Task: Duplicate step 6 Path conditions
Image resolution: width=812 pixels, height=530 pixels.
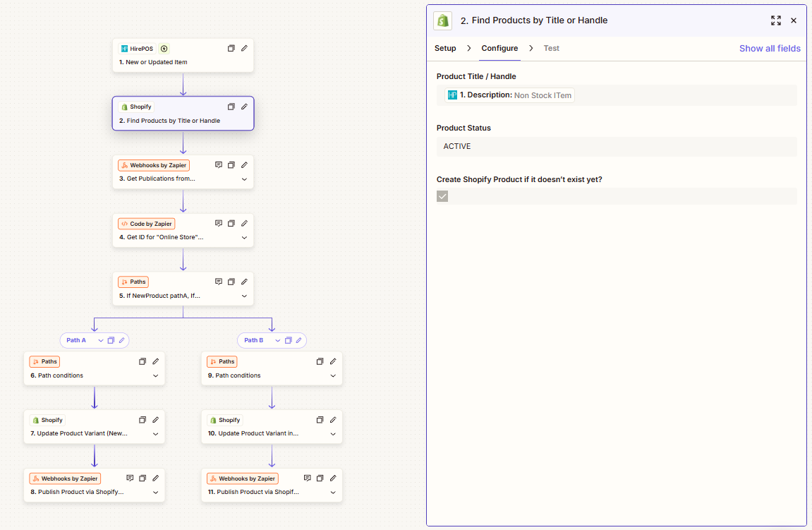Action: point(143,361)
